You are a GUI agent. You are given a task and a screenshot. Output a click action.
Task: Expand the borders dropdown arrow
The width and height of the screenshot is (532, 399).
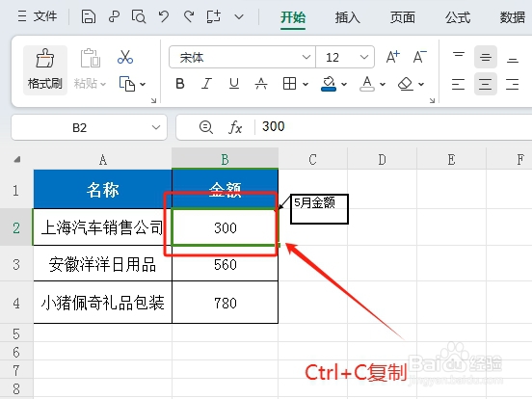pyautogui.click(x=306, y=84)
